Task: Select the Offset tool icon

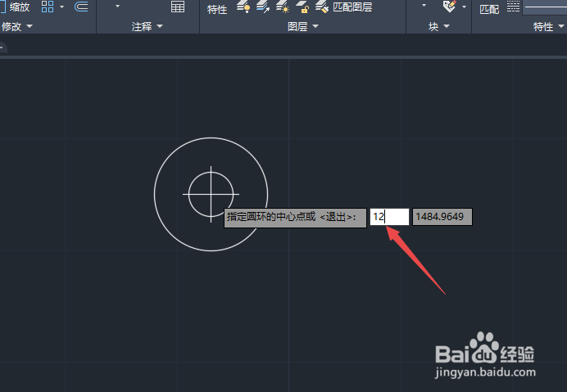Action: pyautogui.click(x=81, y=7)
